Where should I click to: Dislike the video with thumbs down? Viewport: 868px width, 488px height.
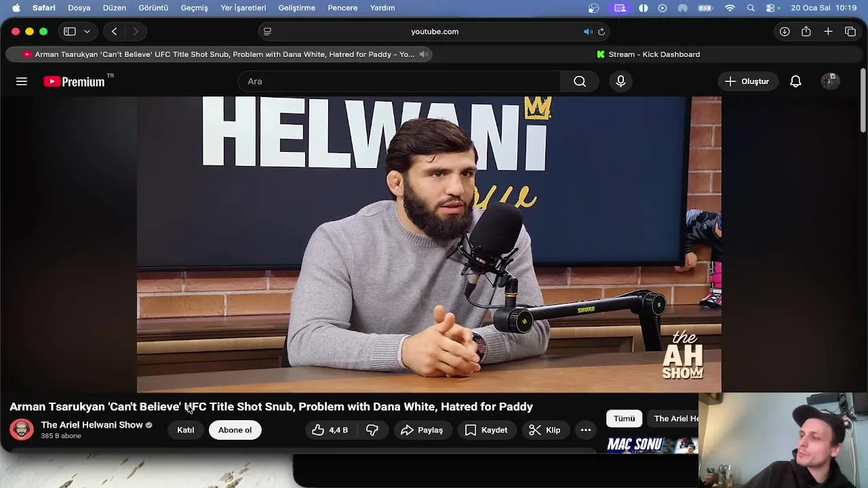coord(372,430)
